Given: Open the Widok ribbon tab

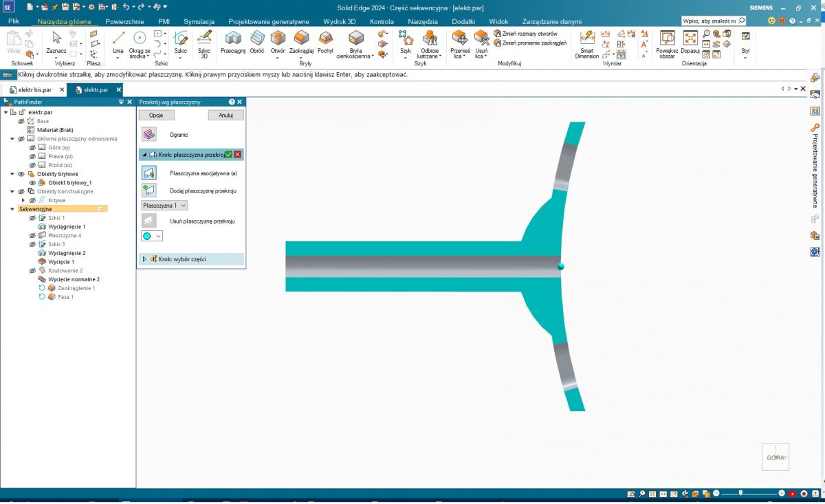Looking at the screenshot, I should pos(498,21).
